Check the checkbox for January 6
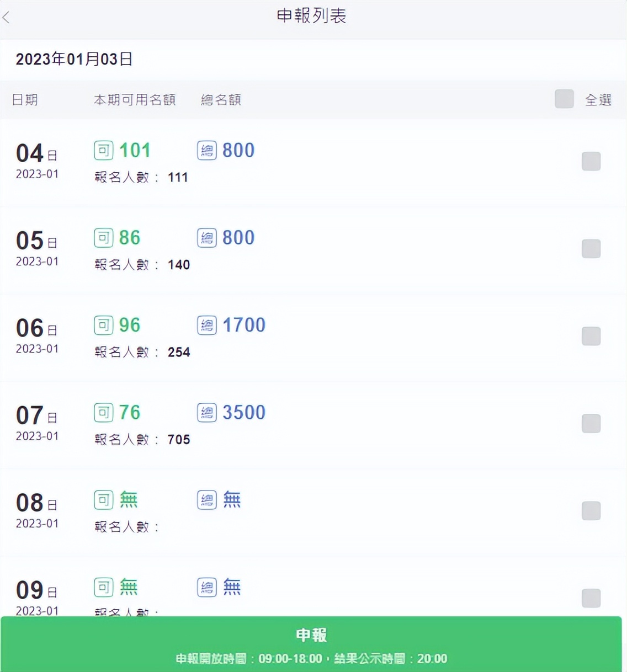The width and height of the screenshot is (627, 672). click(591, 337)
